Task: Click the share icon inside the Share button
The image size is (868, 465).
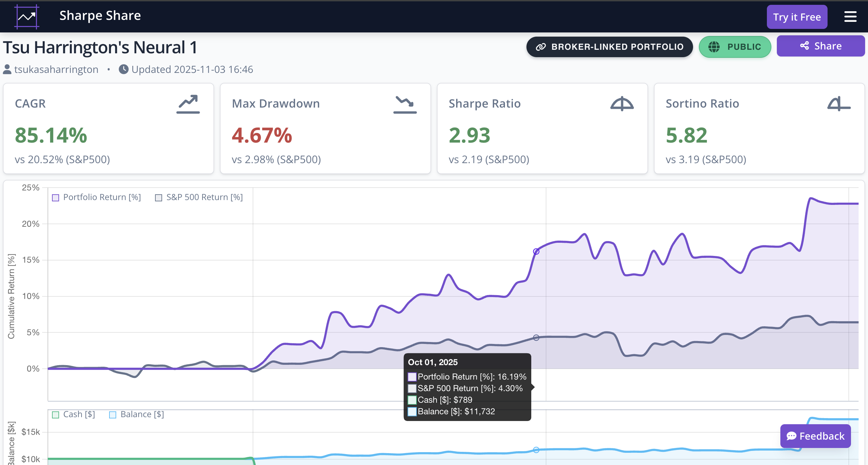Action: coord(804,46)
